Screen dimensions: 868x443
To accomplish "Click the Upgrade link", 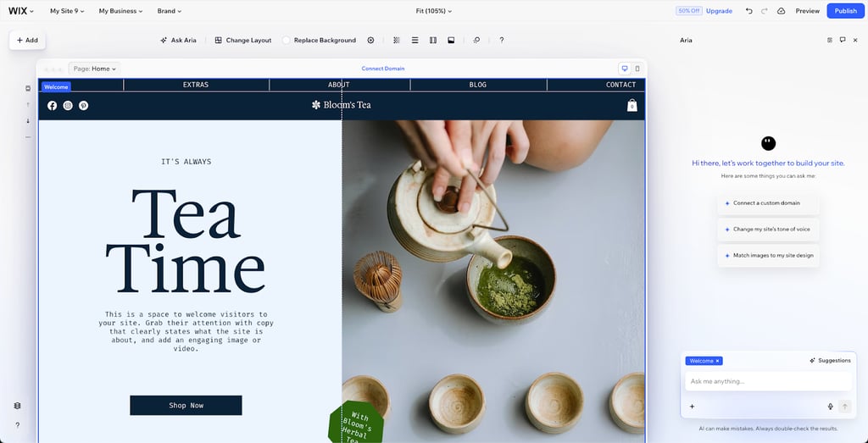I will 719,11.
